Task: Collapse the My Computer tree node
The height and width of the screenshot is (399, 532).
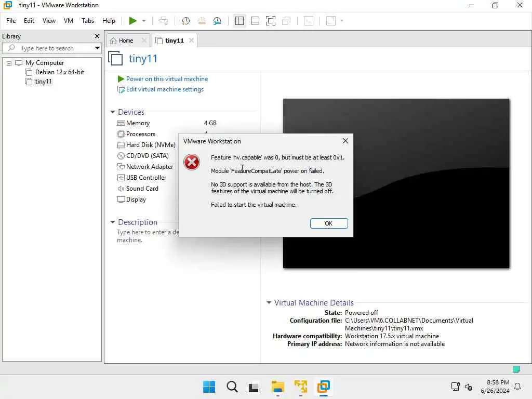Action: click(x=9, y=63)
